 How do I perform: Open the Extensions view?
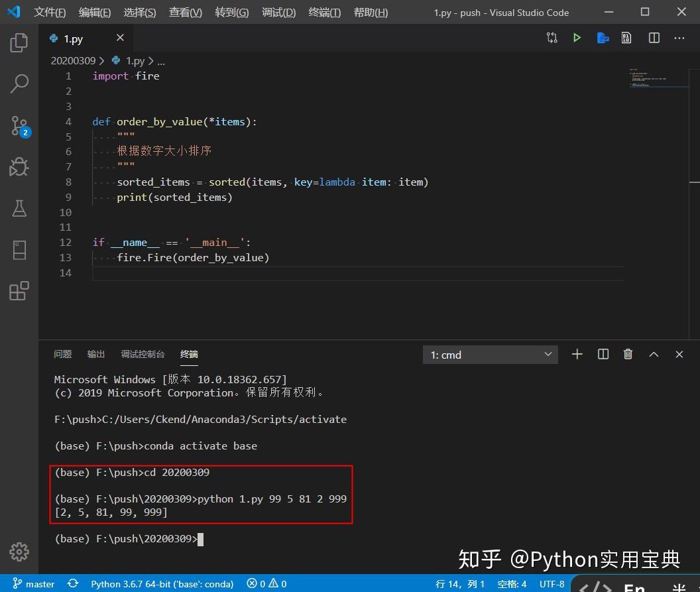click(19, 290)
